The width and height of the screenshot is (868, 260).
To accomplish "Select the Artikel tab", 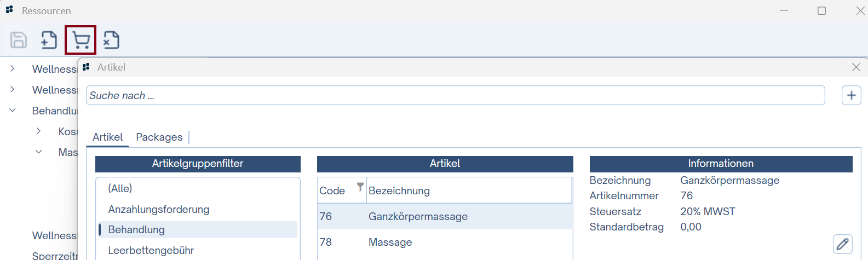I will [x=107, y=137].
